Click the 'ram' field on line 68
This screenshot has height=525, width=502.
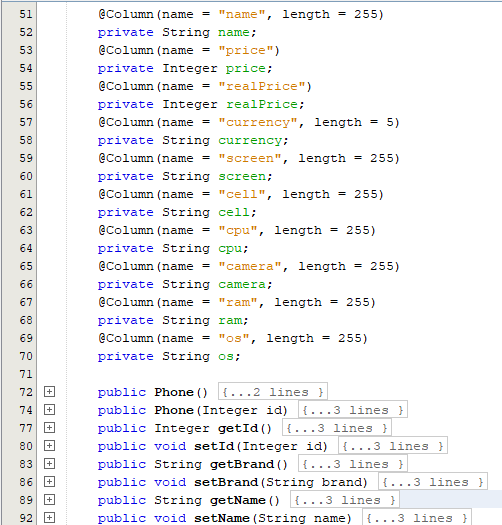(x=230, y=321)
